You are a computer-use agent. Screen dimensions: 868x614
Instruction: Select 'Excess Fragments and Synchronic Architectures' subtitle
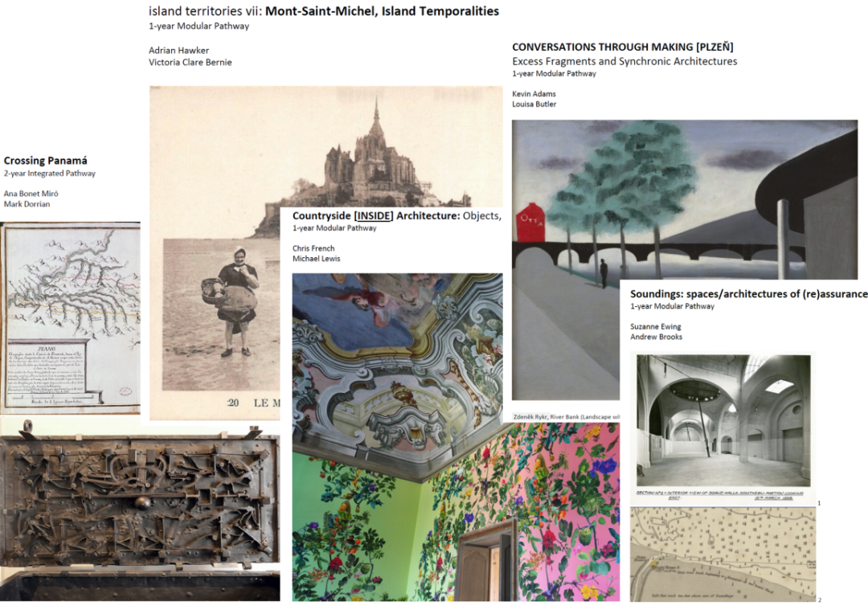pyautogui.click(x=624, y=61)
